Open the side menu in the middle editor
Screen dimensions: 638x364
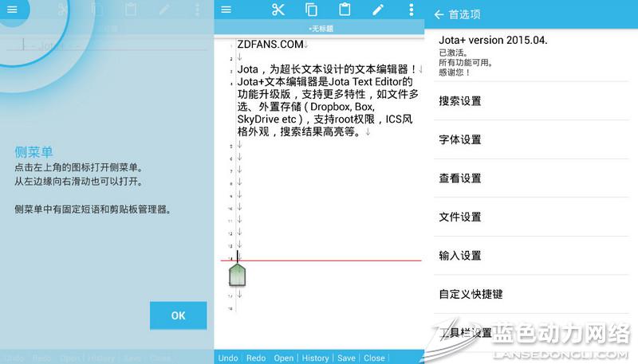[x=226, y=10]
